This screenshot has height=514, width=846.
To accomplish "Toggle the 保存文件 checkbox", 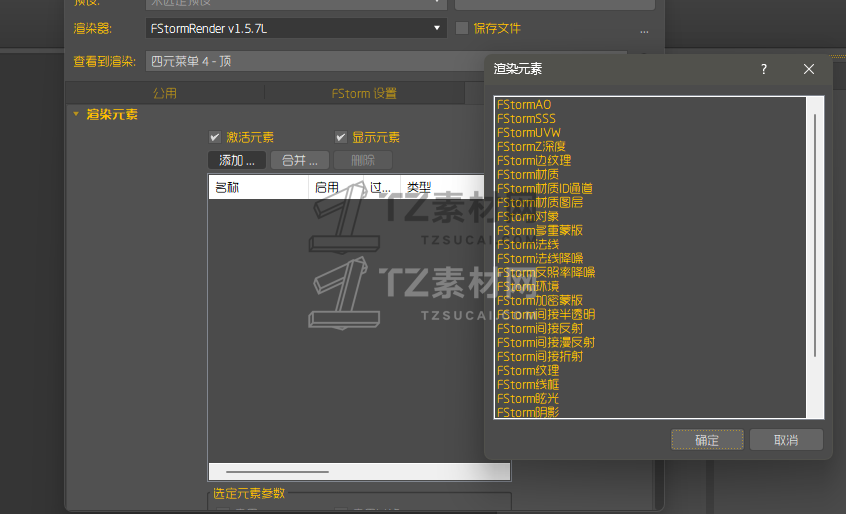I will click(x=462, y=28).
